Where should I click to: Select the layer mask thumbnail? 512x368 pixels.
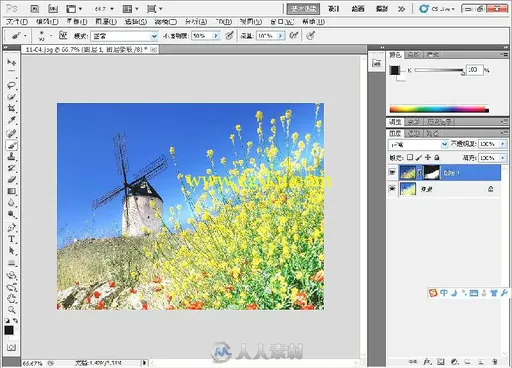(x=431, y=172)
